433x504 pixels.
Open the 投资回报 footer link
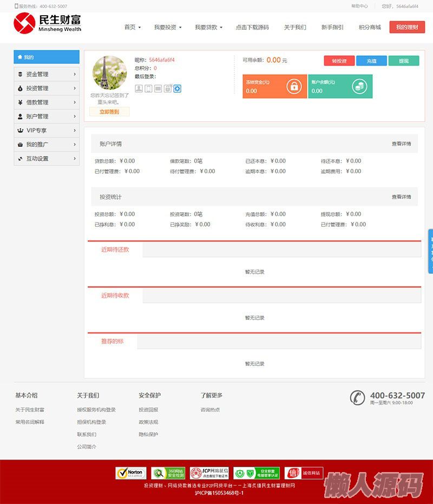(148, 410)
